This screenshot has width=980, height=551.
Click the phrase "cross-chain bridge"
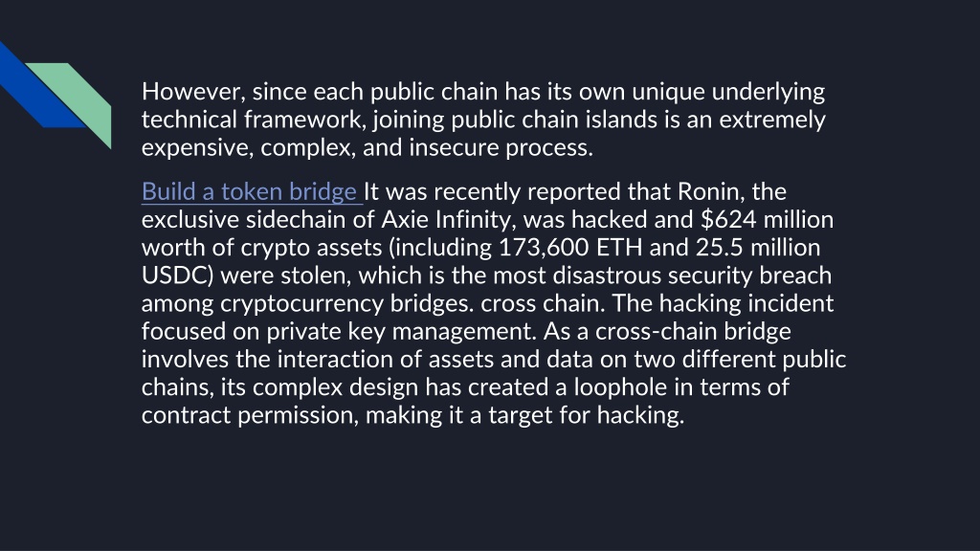coord(693,332)
